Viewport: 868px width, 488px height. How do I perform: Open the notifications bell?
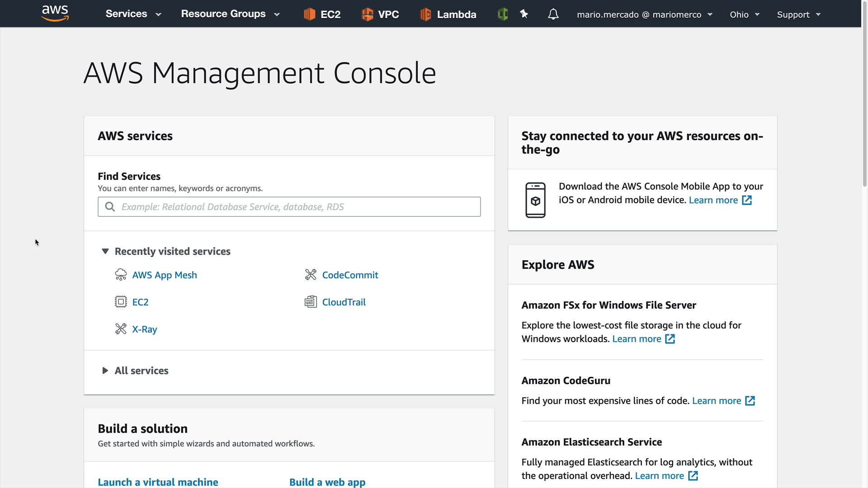pyautogui.click(x=553, y=14)
